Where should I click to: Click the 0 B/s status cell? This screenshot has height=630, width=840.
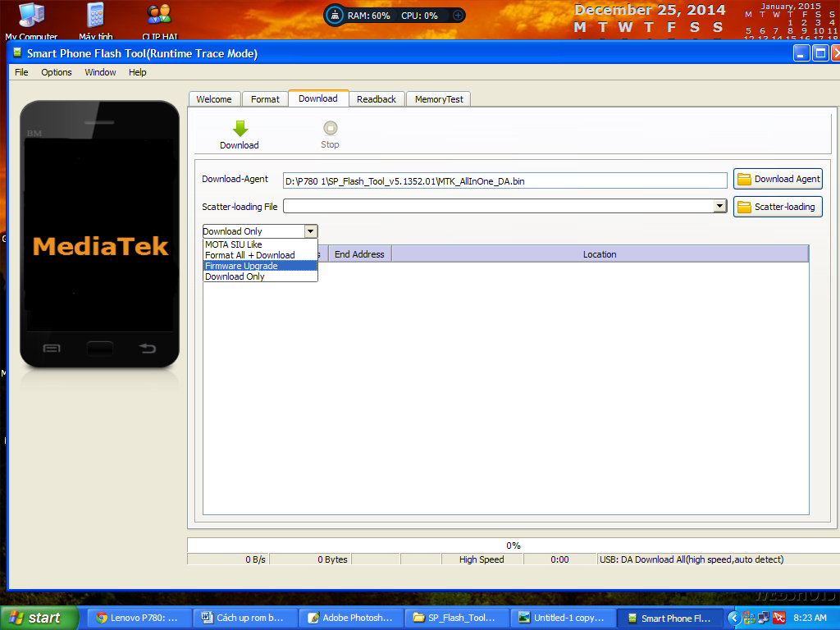229,559
